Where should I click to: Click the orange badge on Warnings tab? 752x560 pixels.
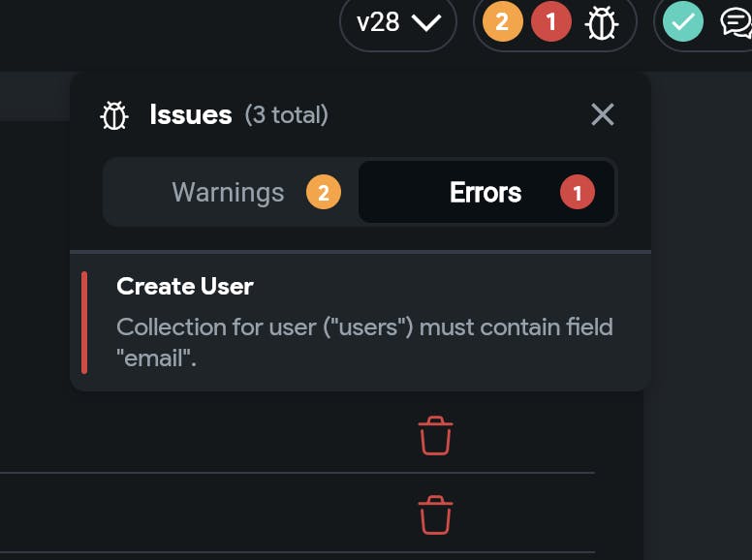tap(324, 193)
